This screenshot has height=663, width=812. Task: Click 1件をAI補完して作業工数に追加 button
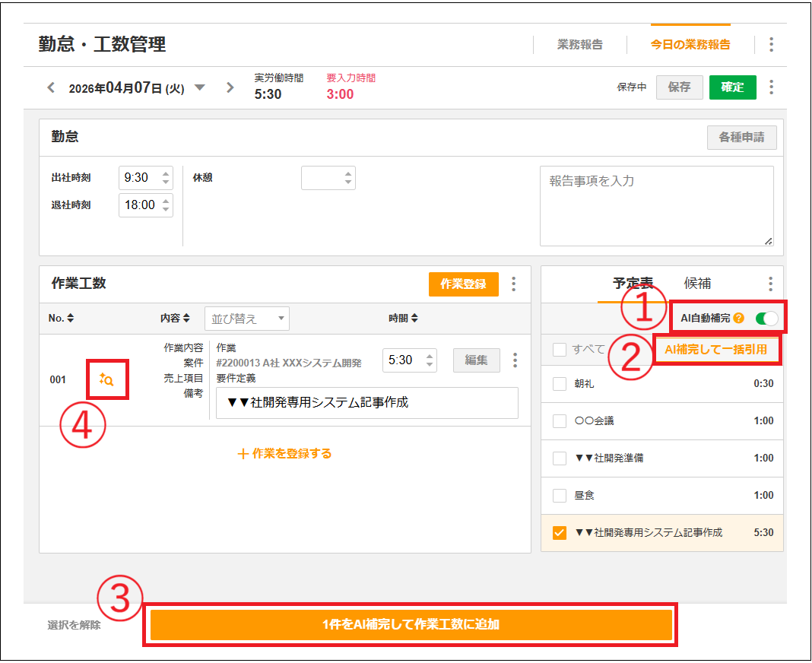click(411, 625)
